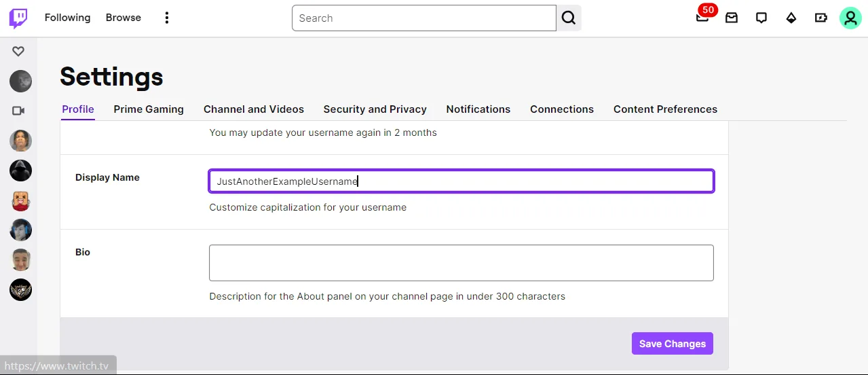Go to Security and Privacy tab
The width and height of the screenshot is (868, 375).
click(x=375, y=109)
